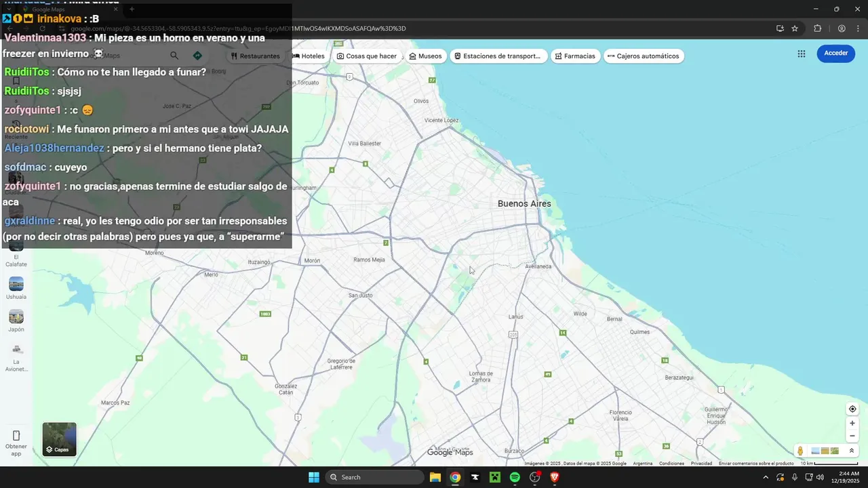Viewport: 868px width, 488px height.
Task: Select the Farmacias category chip
Action: [575, 56]
